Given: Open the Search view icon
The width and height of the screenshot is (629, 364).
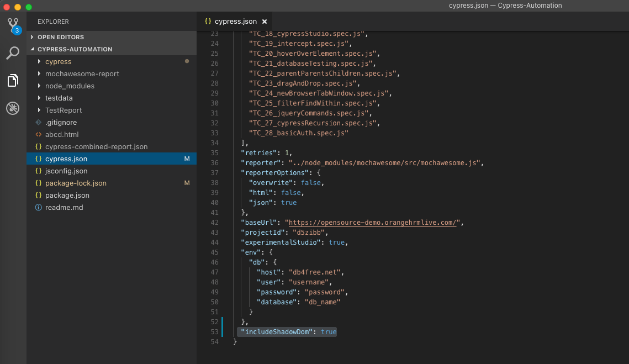Looking at the screenshot, I should coord(13,53).
